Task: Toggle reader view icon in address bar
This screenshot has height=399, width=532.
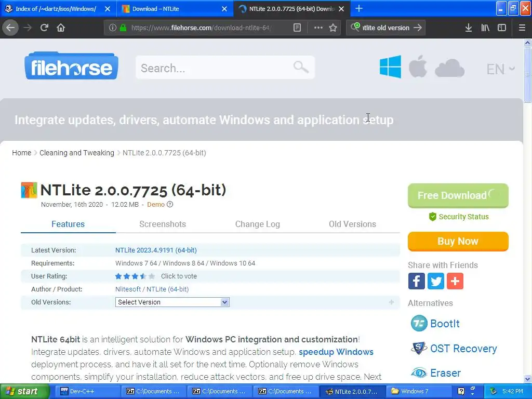Action: pos(297,28)
